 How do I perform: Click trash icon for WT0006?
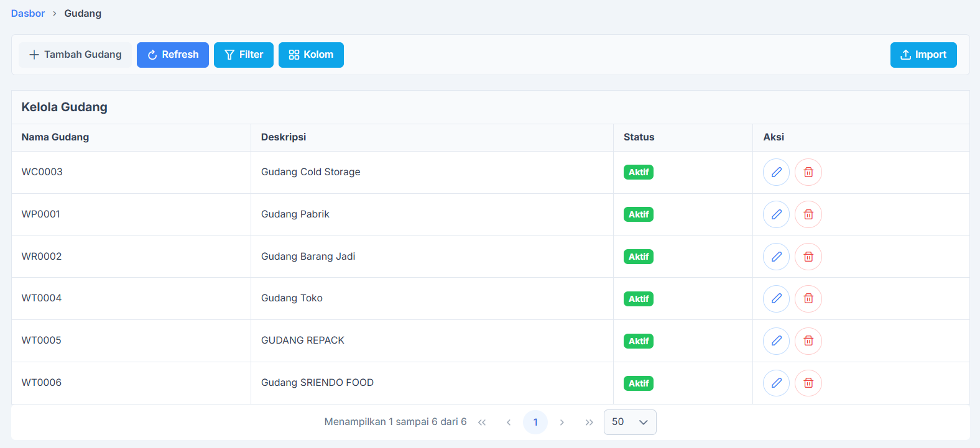coord(808,383)
